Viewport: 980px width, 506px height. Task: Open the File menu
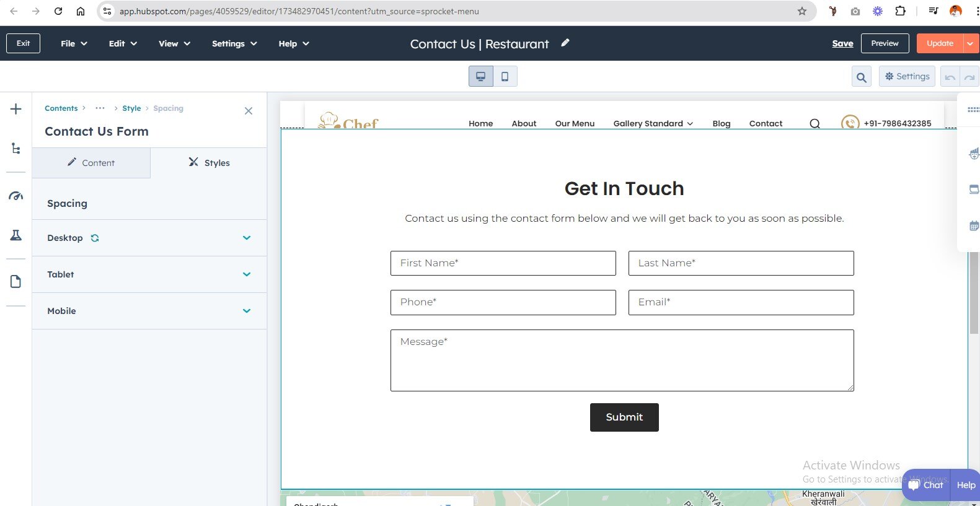coord(74,43)
